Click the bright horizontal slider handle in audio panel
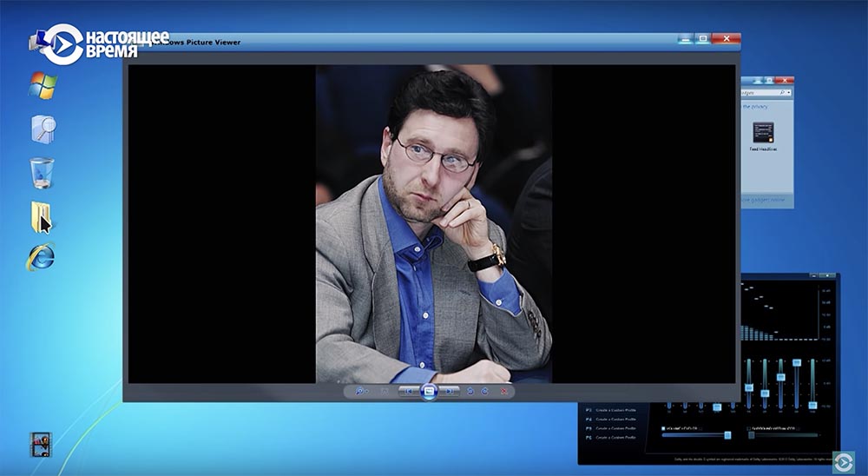The width and height of the screenshot is (868, 476). [x=727, y=435]
